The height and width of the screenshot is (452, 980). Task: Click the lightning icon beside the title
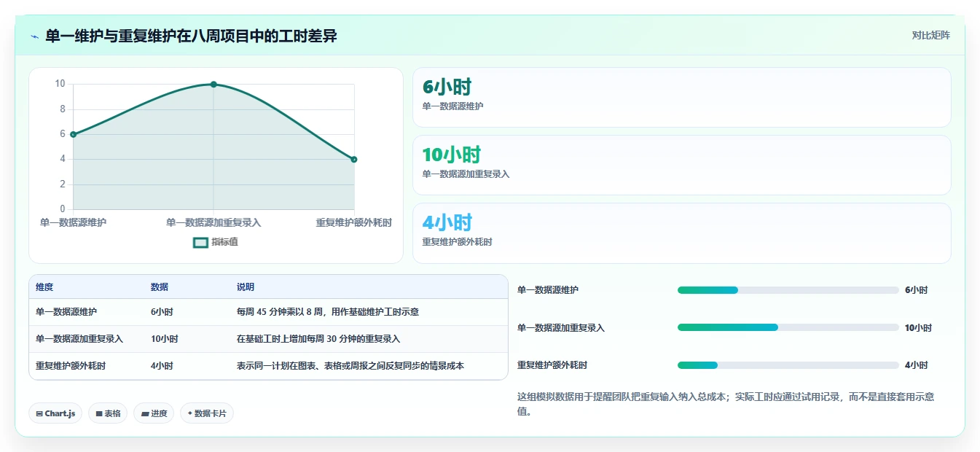[x=35, y=36]
